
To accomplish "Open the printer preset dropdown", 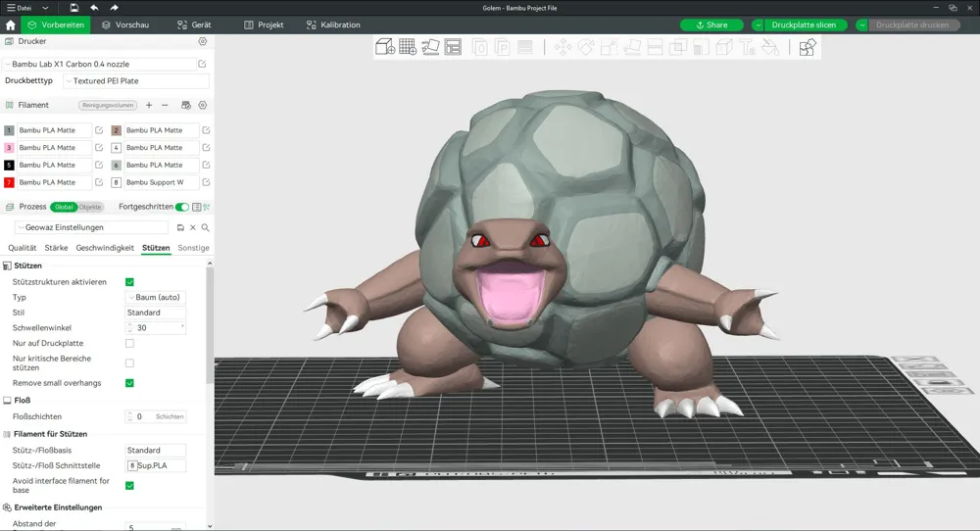I will coord(100,64).
